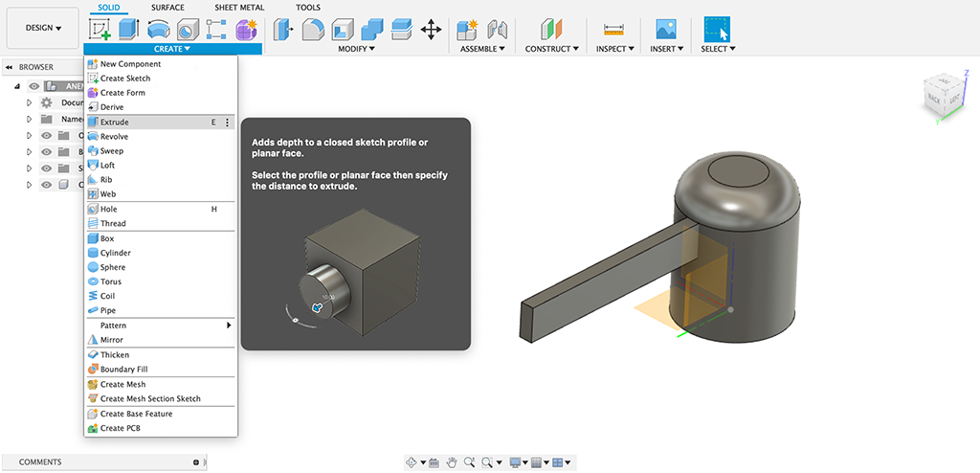The height and width of the screenshot is (473, 980).
Task: Click the Pan hand icon
Action: (x=452, y=462)
